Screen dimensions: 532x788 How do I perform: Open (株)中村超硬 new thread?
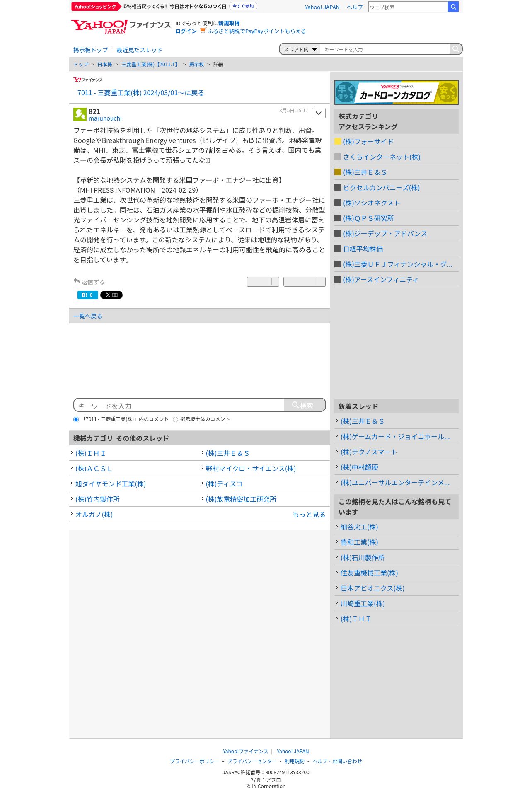359,467
